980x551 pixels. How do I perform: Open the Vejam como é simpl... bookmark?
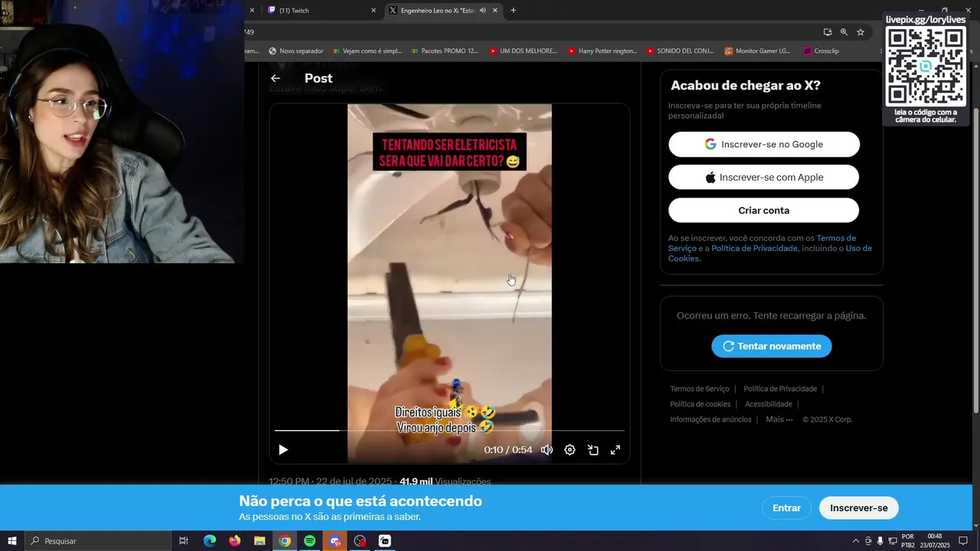[367, 51]
